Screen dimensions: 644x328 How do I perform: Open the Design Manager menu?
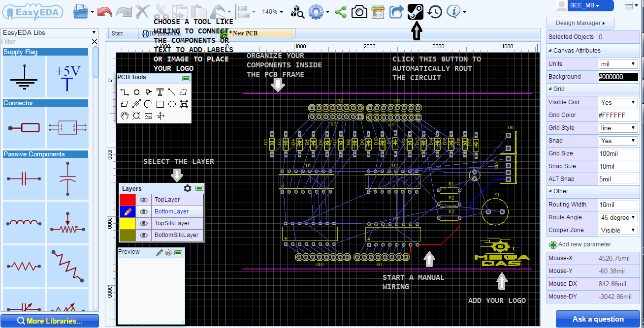pos(580,23)
